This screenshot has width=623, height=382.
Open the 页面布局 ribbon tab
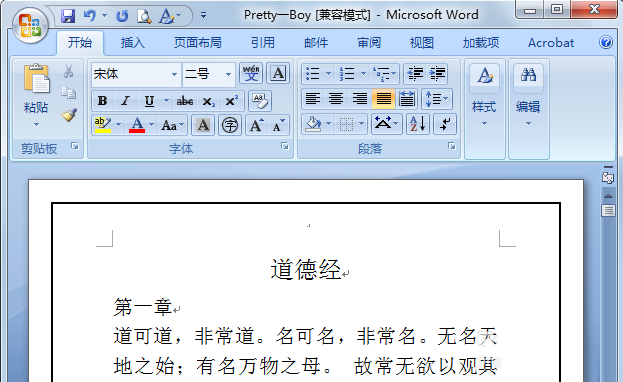[x=197, y=43]
